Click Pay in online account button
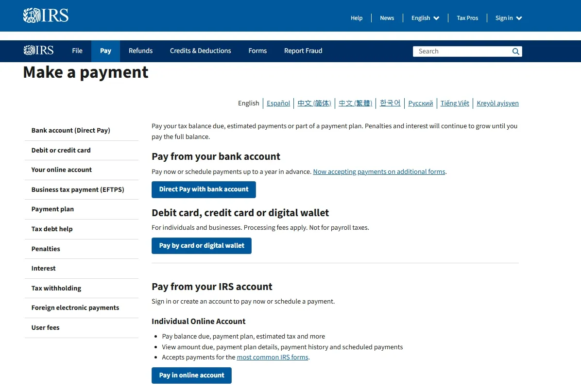Viewport: 581px width, 392px height. coord(191,375)
